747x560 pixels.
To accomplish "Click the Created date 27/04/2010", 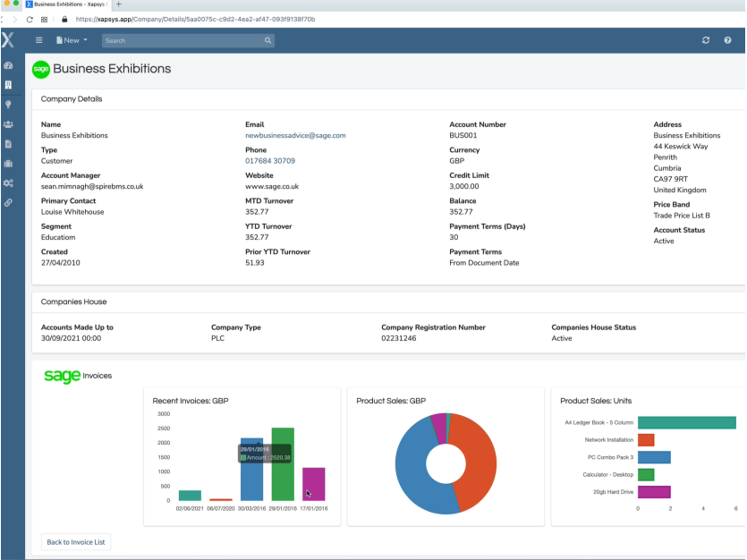I will tap(61, 263).
